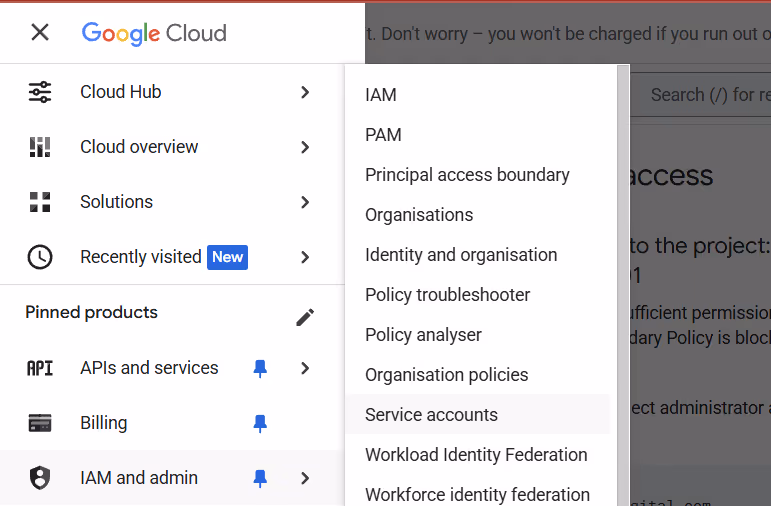
Task: Expand the IAM and admin submenu chevron
Action: [x=305, y=478]
